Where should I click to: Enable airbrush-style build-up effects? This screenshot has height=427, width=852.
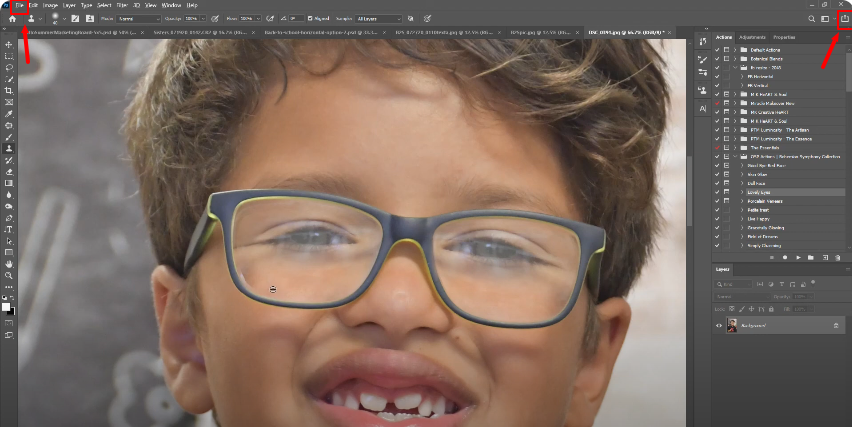[270, 18]
